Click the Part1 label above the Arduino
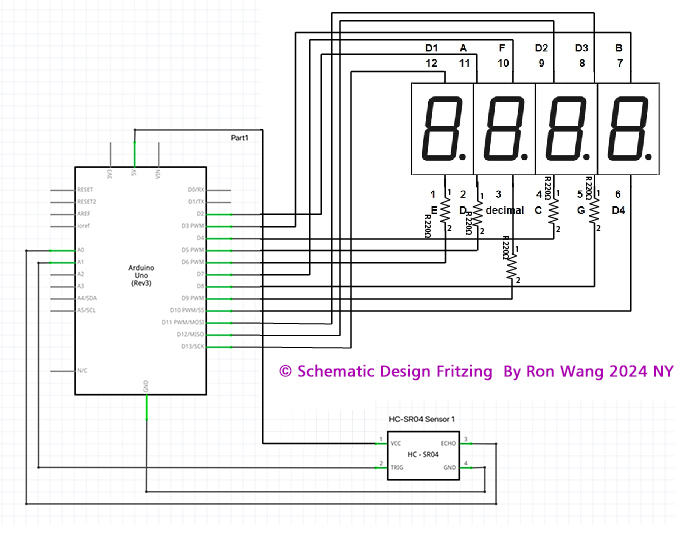The image size is (699, 545). pos(240,136)
